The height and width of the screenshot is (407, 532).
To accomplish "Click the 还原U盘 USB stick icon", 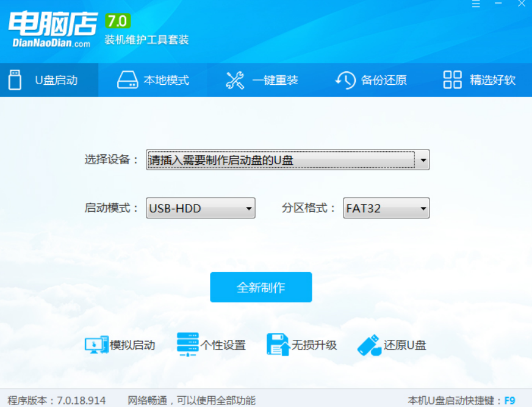I will pyautogui.click(x=369, y=345).
